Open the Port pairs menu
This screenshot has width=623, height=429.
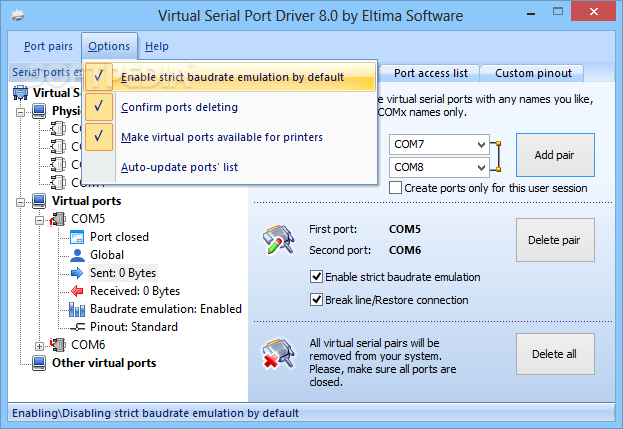coord(48,46)
